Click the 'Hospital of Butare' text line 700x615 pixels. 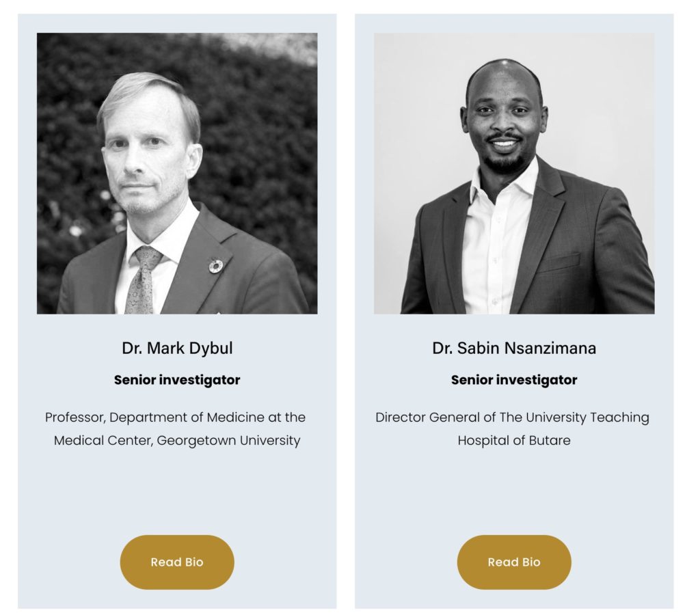(514, 440)
